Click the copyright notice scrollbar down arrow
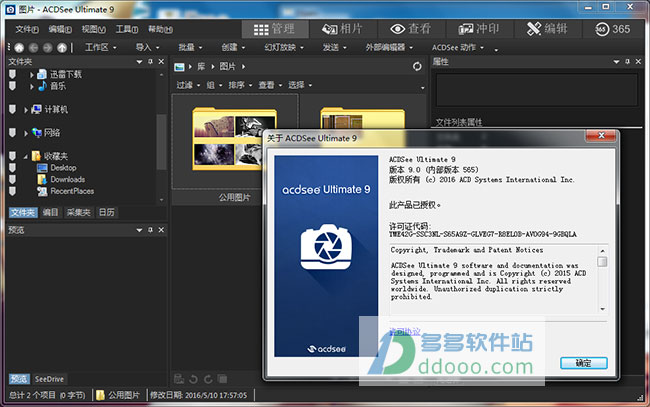650x407 pixels. 602,309
